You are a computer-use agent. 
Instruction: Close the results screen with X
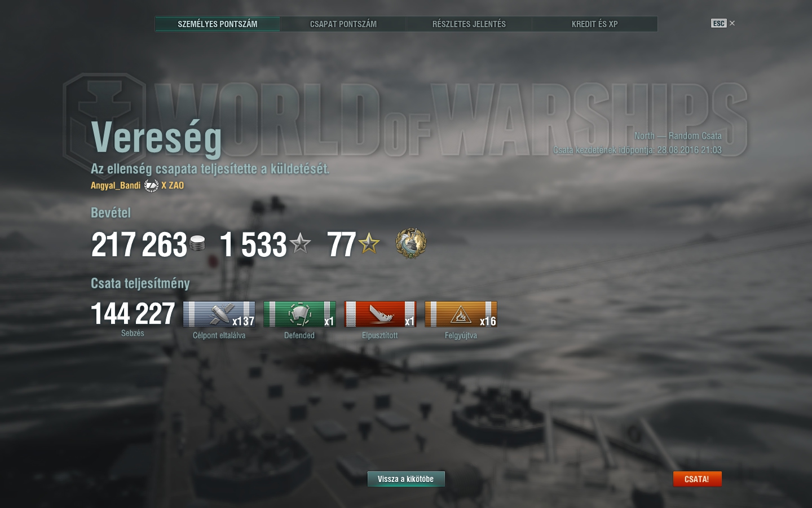tap(732, 23)
